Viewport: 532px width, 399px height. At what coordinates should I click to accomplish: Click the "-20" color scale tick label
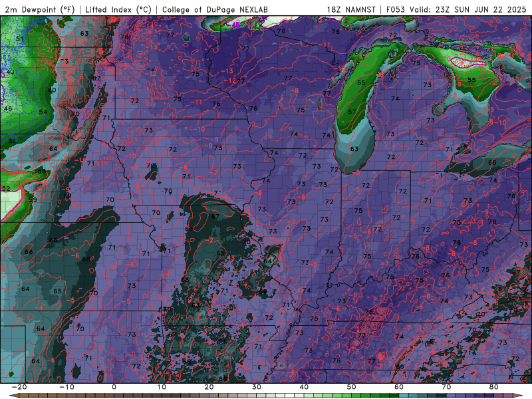(19, 387)
